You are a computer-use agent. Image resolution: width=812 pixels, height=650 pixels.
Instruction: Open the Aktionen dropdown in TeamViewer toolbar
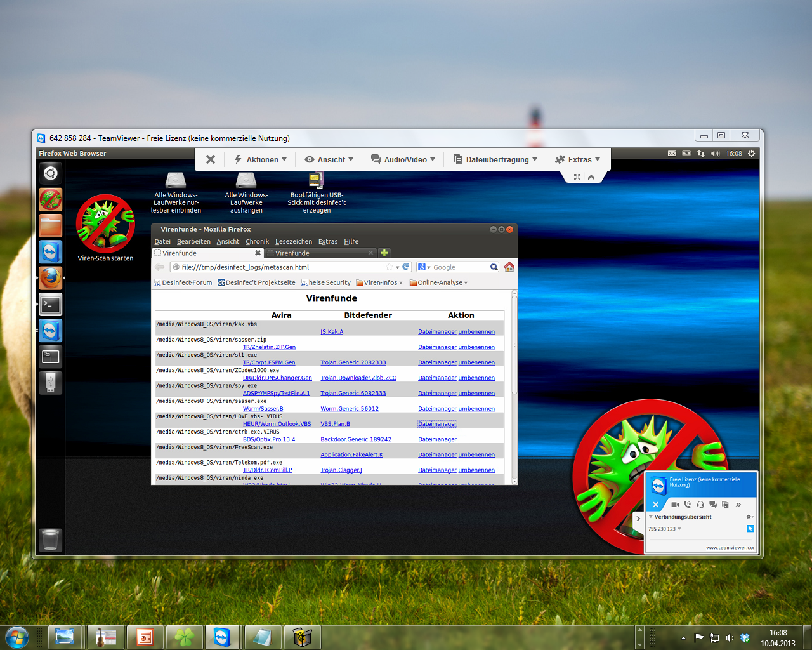(261, 159)
